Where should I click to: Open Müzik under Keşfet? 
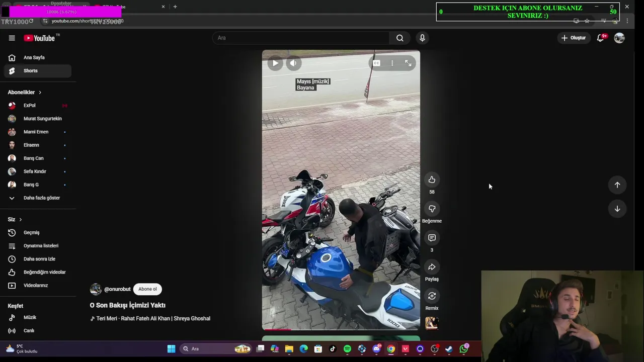pos(38,317)
